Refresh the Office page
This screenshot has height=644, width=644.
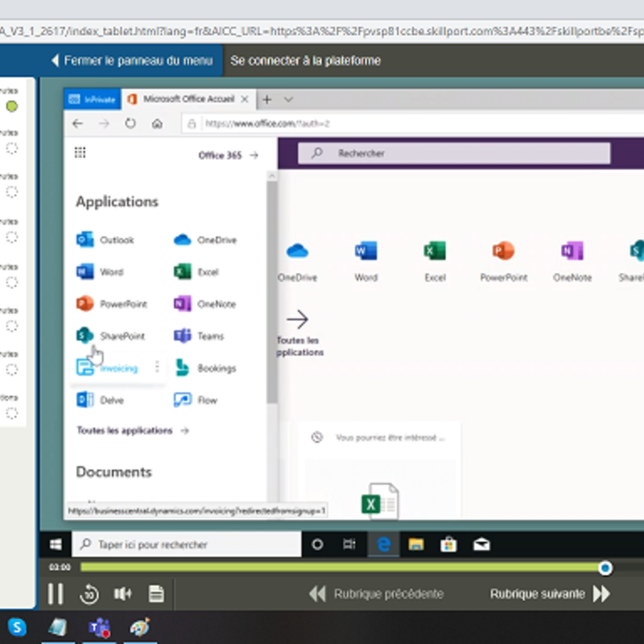pos(130,124)
